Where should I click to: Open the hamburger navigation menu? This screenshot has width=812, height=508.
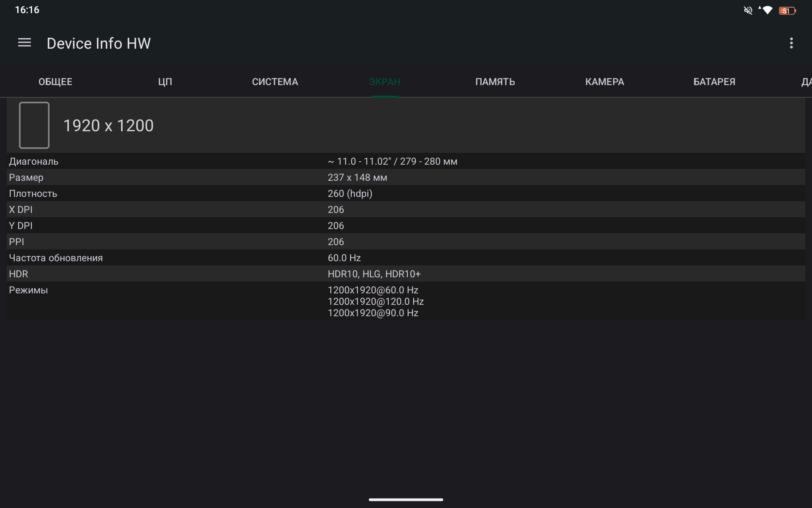point(25,43)
